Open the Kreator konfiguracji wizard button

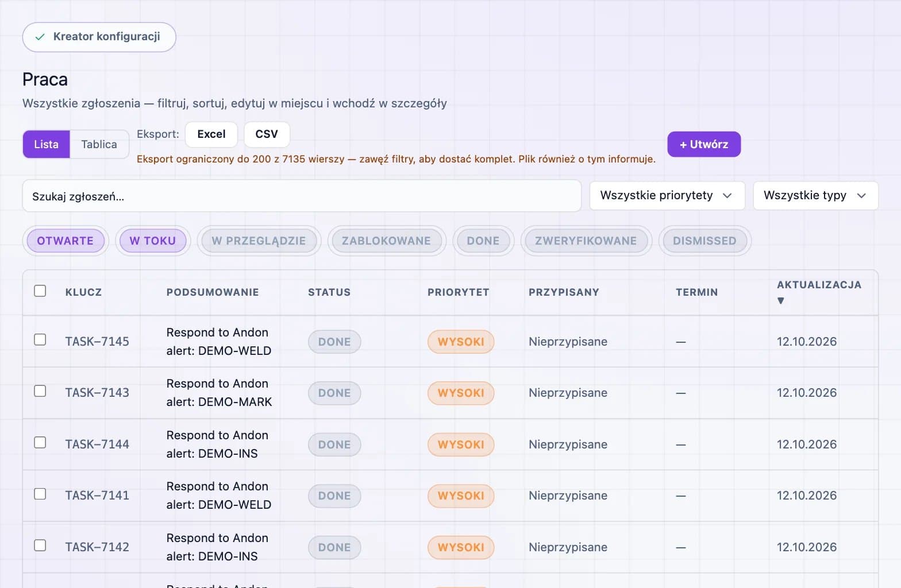tap(99, 37)
